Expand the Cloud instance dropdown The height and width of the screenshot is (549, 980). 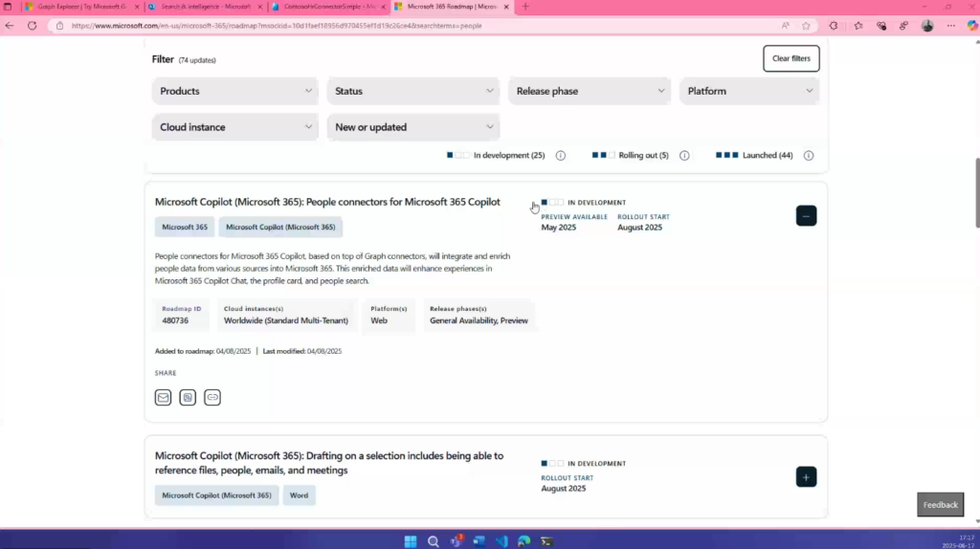point(235,127)
